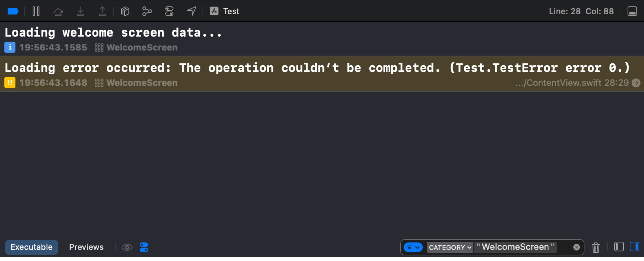Step out of the current function

pyautogui.click(x=102, y=11)
